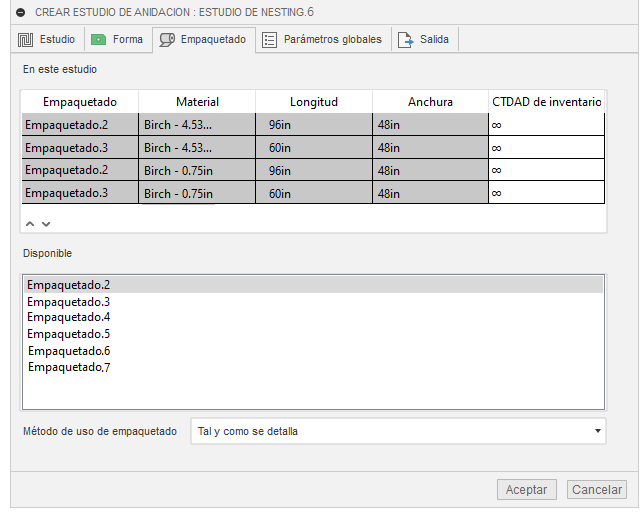This screenshot has width=644, height=512.
Task: Click Empaquetado.3 in the last table row
Action: (x=80, y=193)
